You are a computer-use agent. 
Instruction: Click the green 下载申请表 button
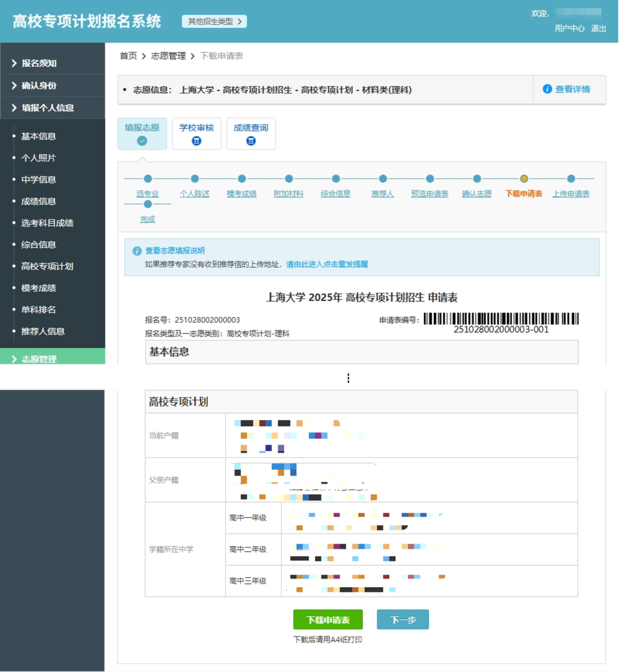point(328,619)
